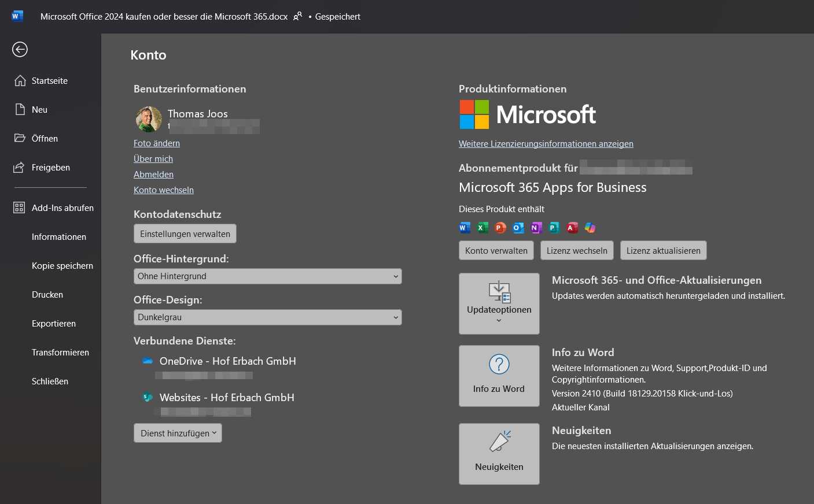Click Weitere Lizenzierungsinformationen anzeigen link

pos(546,143)
